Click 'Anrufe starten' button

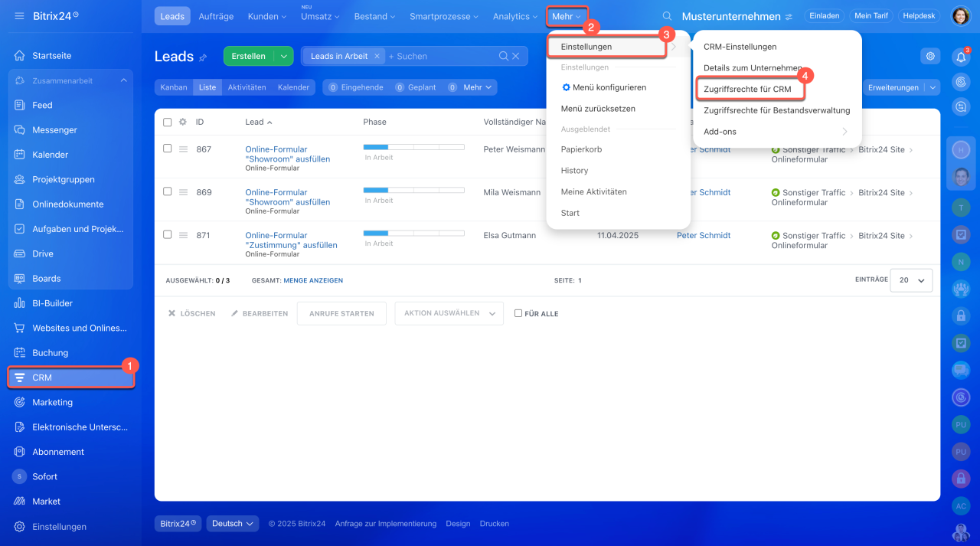(x=341, y=313)
